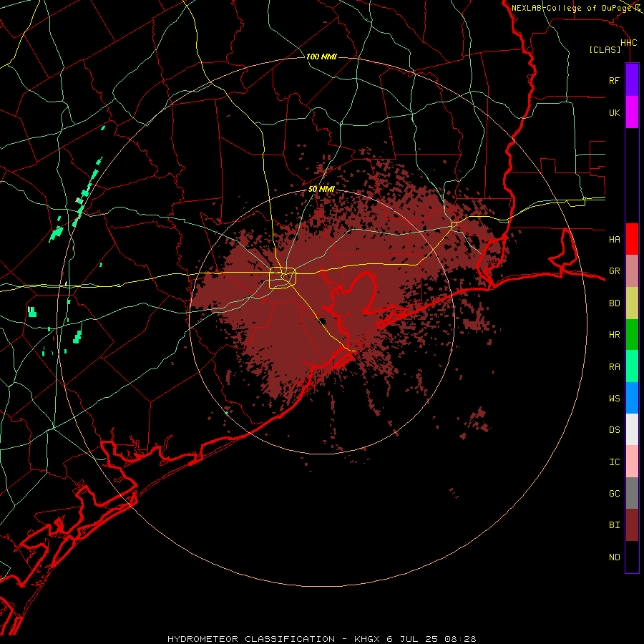This screenshot has height=644, width=644.
Task: Click the ND legend label
Action: (x=614, y=557)
